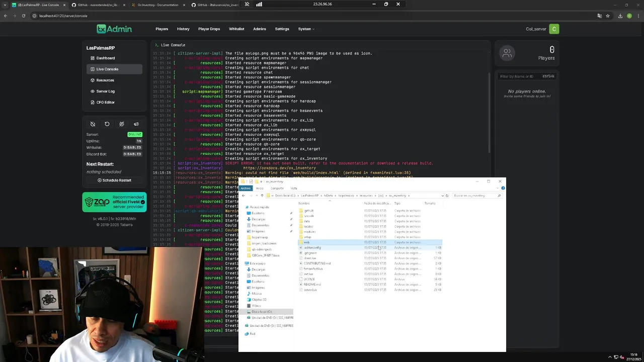Click LasPalmasRP breadcrumb in Explorer path
Screen dimensions: 644x362
[309, 196]
